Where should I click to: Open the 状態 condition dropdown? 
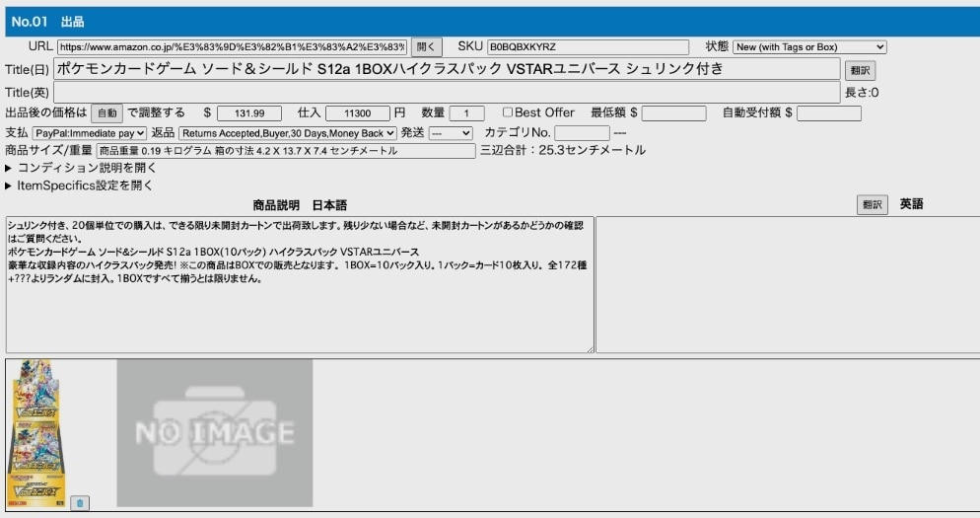[809, 47]
